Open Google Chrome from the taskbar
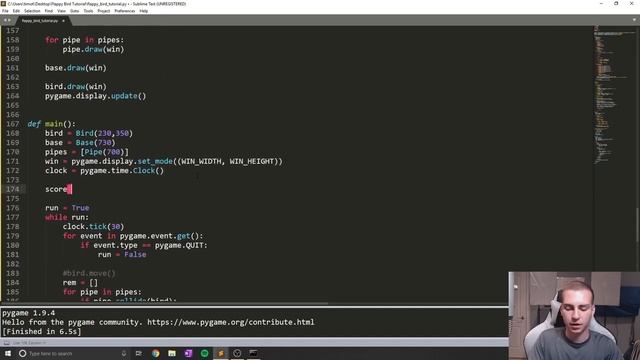Image resolution: width=640 pixels, height=360 pixels. 156,353
